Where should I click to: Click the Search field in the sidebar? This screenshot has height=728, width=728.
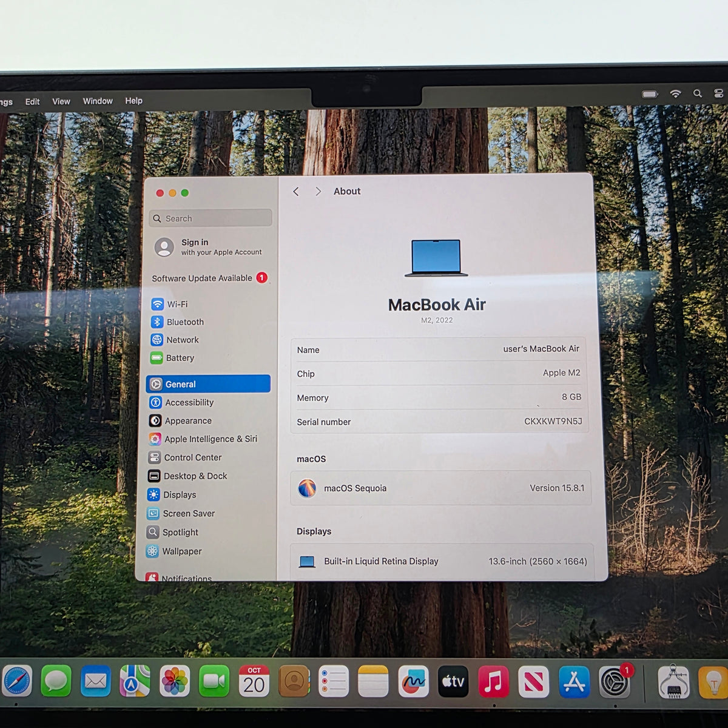click(x=211, y=218)
